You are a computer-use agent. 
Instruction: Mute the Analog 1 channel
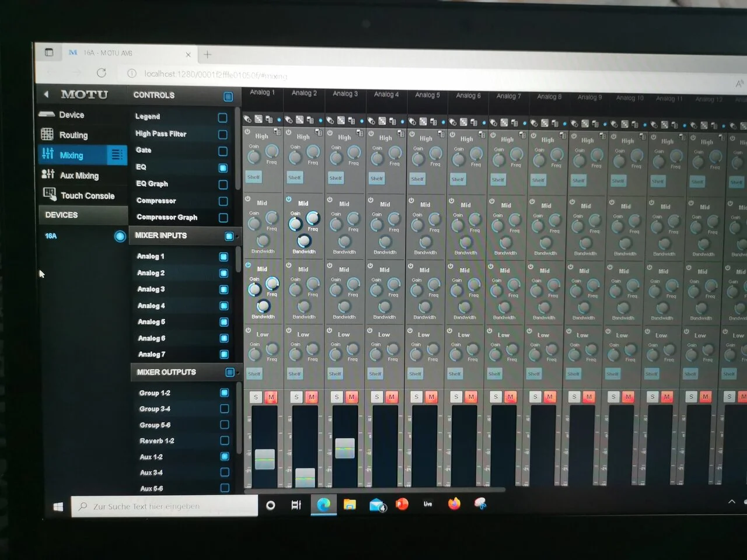[271, 397]
